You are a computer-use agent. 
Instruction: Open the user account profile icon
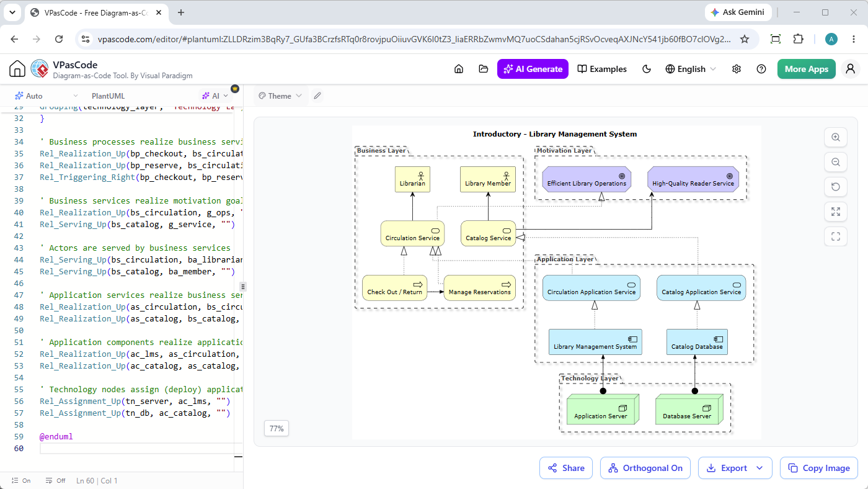pos(851,69)
